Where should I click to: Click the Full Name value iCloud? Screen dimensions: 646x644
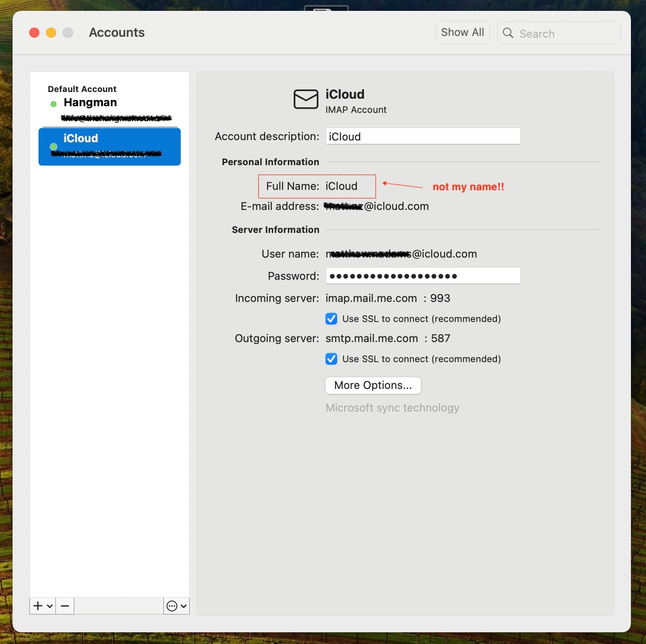[341, 186]
